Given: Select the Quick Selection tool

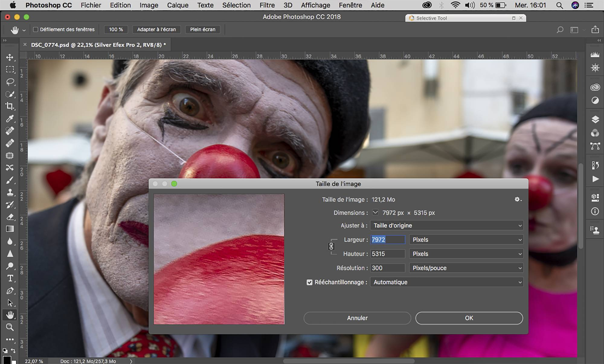Looking at the screenshot, I should [10, 94].
